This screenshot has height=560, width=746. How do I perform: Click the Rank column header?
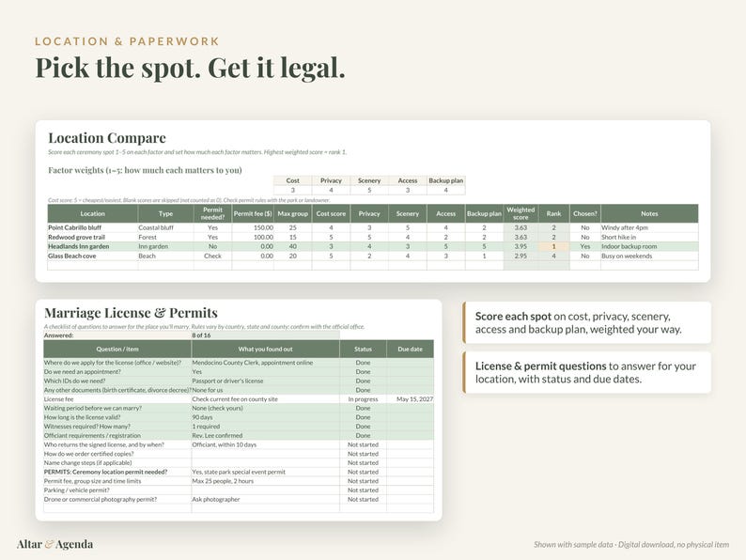pyautogui.click(x=553, y=213)
